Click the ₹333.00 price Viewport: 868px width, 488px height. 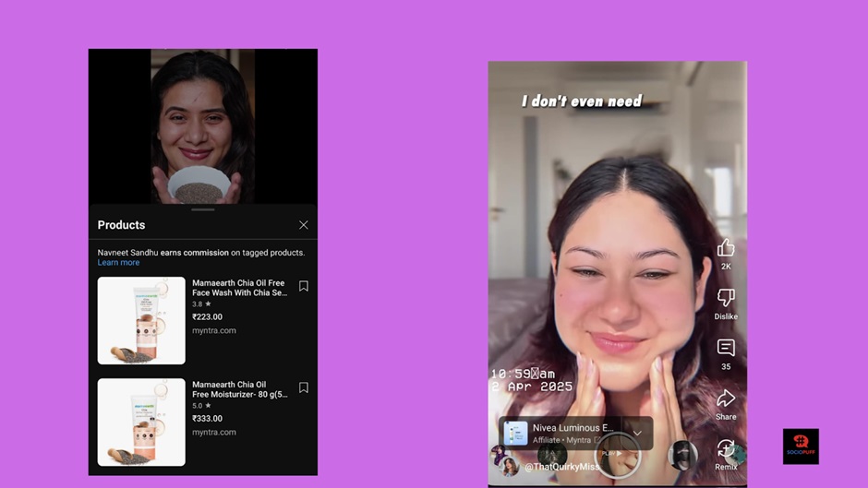pos(207,419)
